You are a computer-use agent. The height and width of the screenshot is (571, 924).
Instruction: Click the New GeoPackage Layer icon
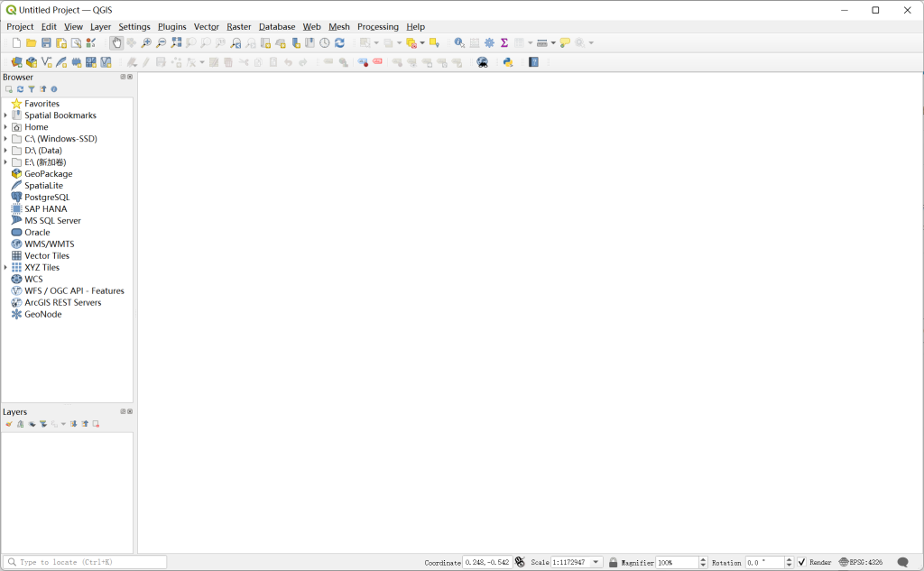tap(32, 62)
